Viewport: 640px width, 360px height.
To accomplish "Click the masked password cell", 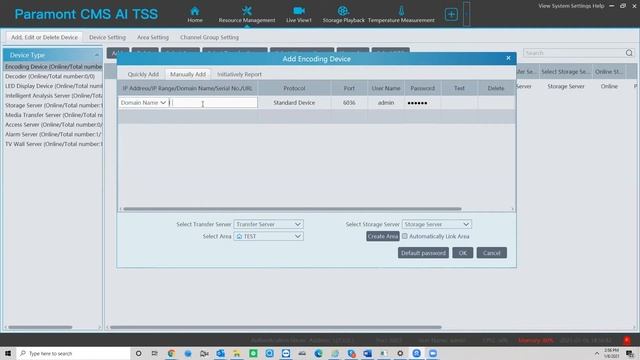I will tap(422, 103).
